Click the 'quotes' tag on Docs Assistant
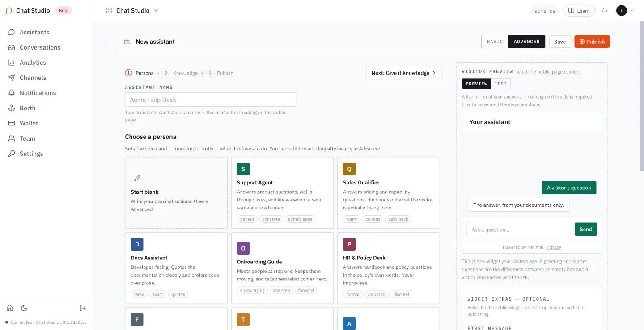 click(178, 294)
